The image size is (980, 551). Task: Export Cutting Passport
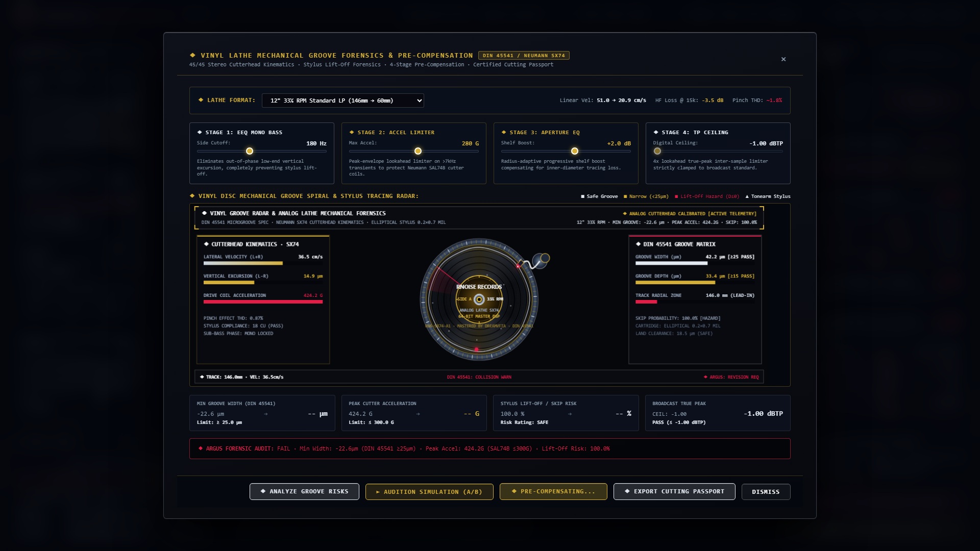(x=674, y=492)
